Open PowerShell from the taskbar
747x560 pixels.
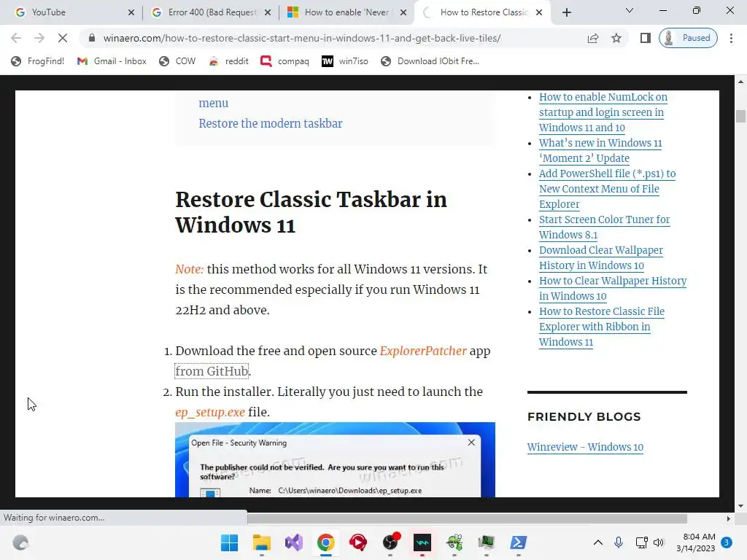pyautogui.click(x=519, y=542)
